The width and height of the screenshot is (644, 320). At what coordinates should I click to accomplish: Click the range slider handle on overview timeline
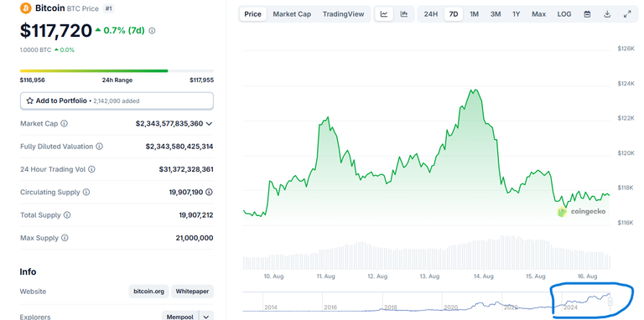pos(610,302)
